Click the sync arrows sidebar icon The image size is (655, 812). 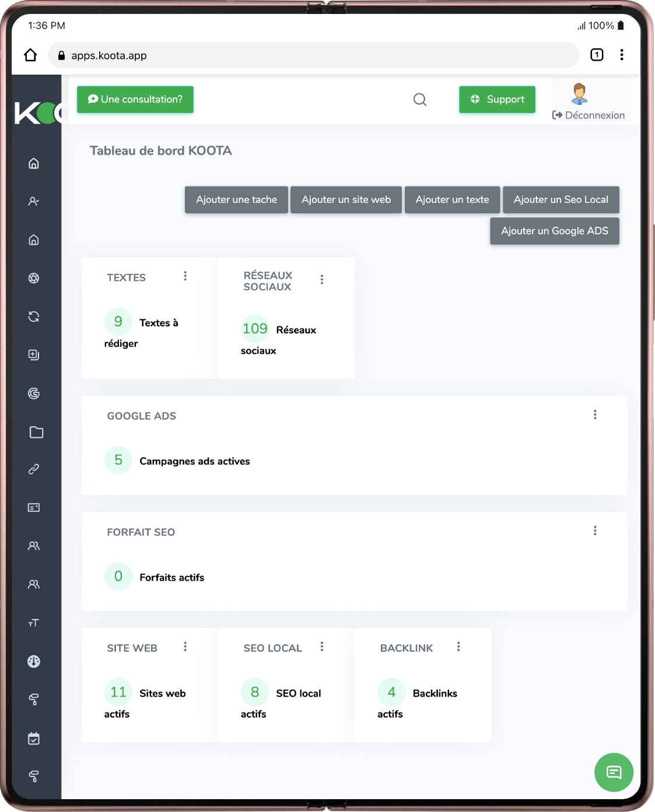pos(34,317)
